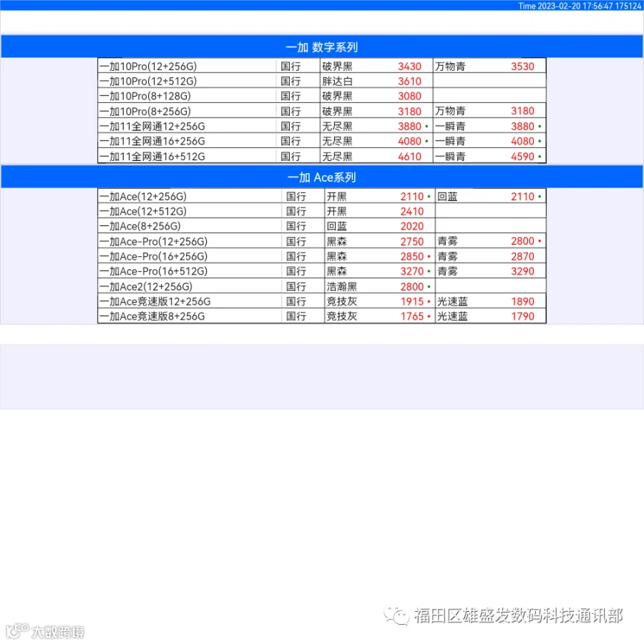Screen dimensions: 644x644
Task: Select price 4590 for 一瞬青
Action: 522,156
